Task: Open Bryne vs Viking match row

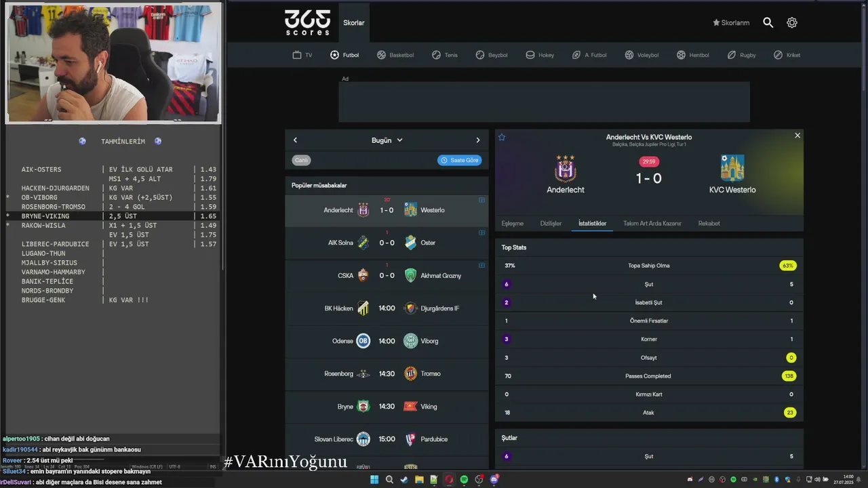Action: click(x=387, y=407)
